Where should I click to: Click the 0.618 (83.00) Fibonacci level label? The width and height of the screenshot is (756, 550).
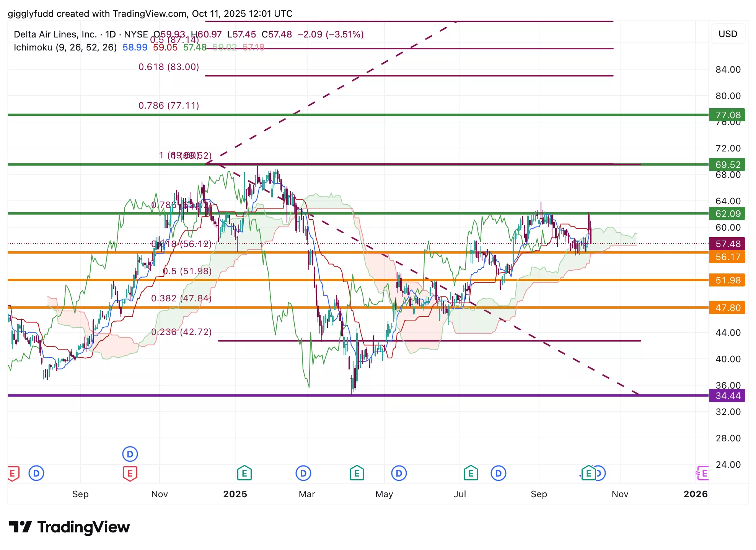169,67
